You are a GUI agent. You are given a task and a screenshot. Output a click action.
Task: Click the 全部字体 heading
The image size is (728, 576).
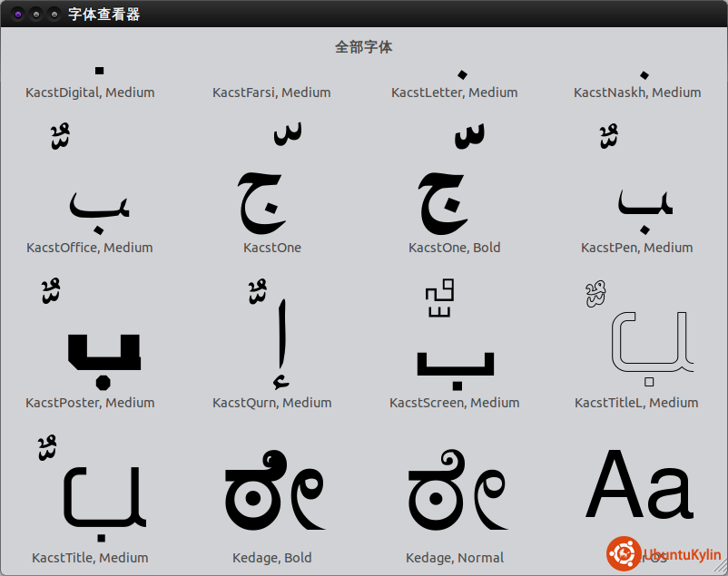(x=363, y=47)
